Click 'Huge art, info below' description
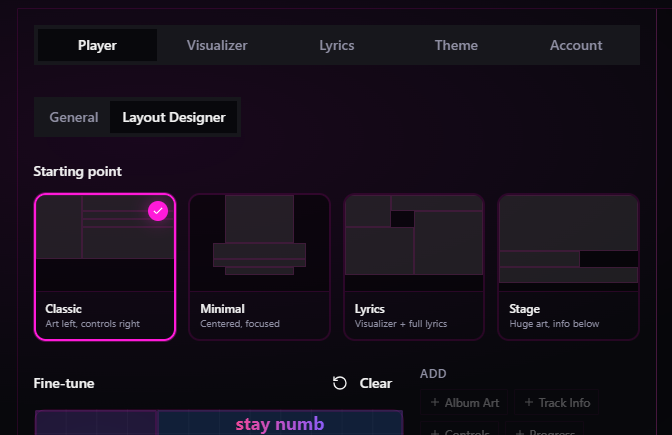 [x=554, y=324]
